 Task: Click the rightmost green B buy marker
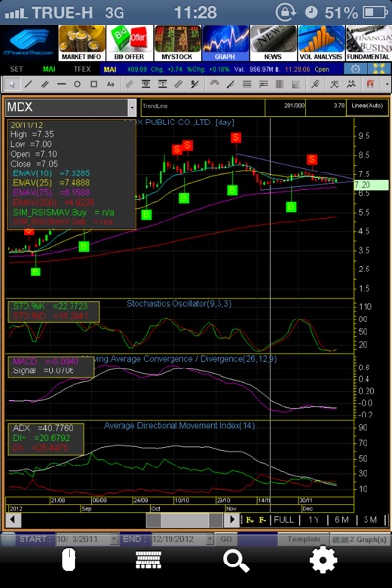click(291, 206)
